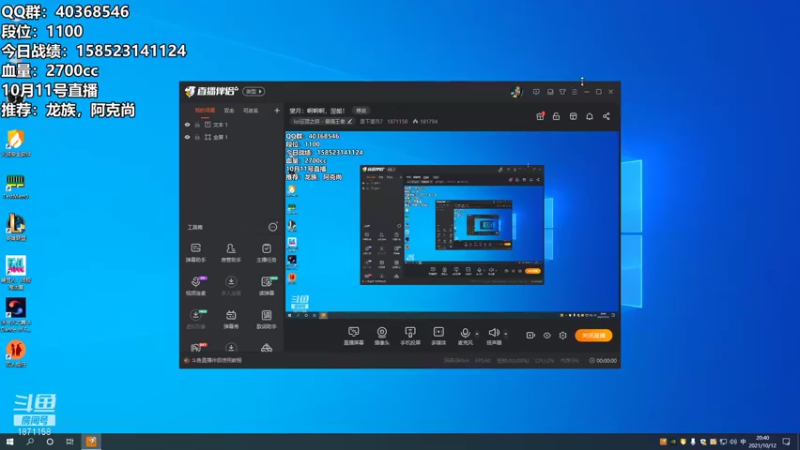Click the stream preview canvas
800x450 pixels.
click(x=452, y=226)
